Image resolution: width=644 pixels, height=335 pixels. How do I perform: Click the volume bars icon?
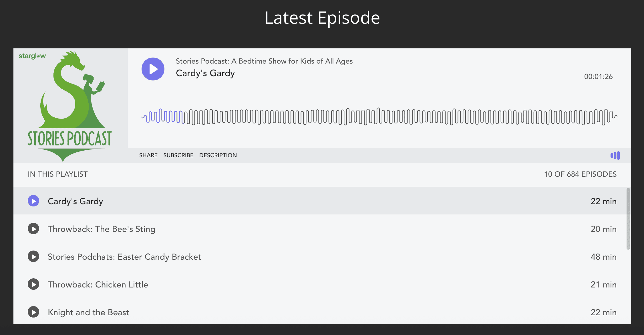pos(615,155)
